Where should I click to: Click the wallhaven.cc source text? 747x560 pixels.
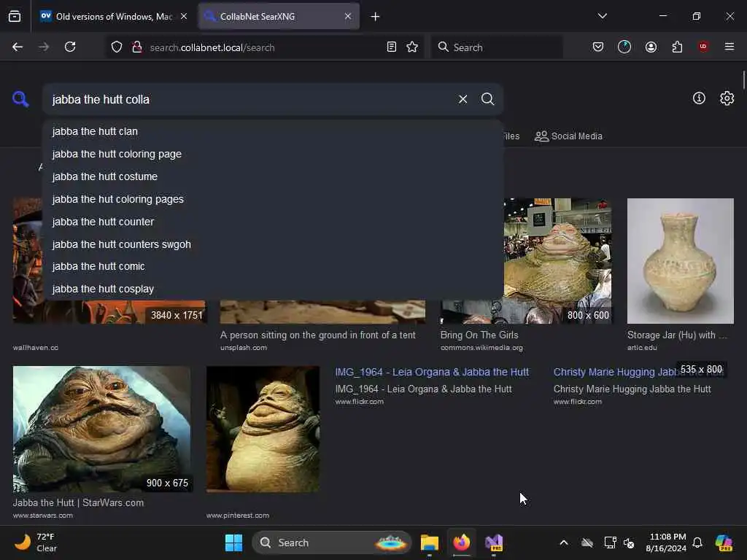(x=36, y=348)
